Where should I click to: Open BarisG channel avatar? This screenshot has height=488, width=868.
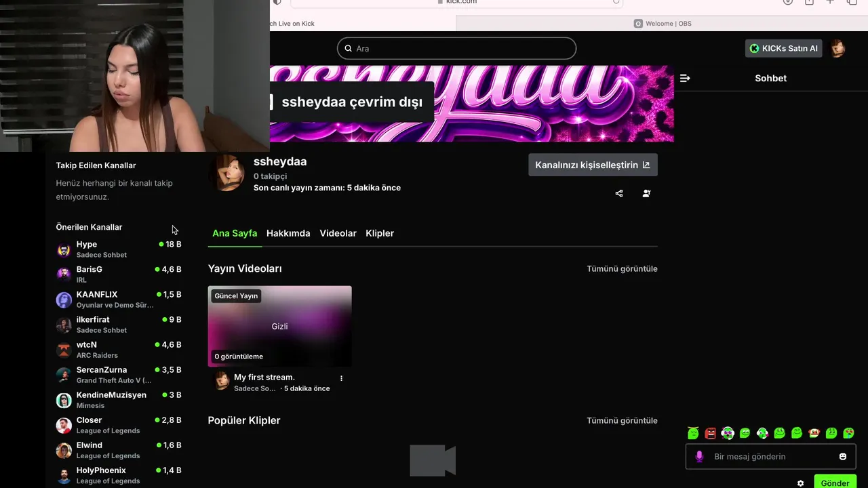point(64,274)
